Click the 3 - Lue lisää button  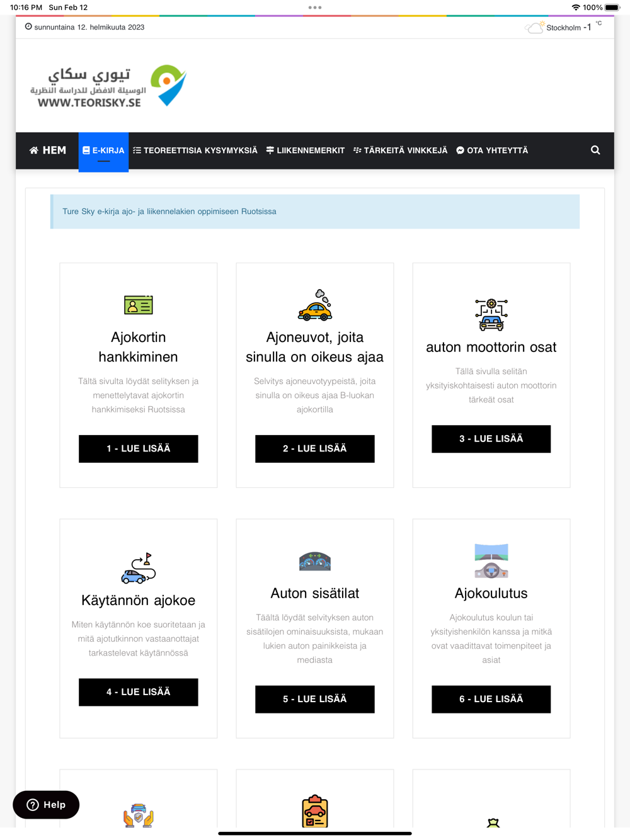[491, 439]
